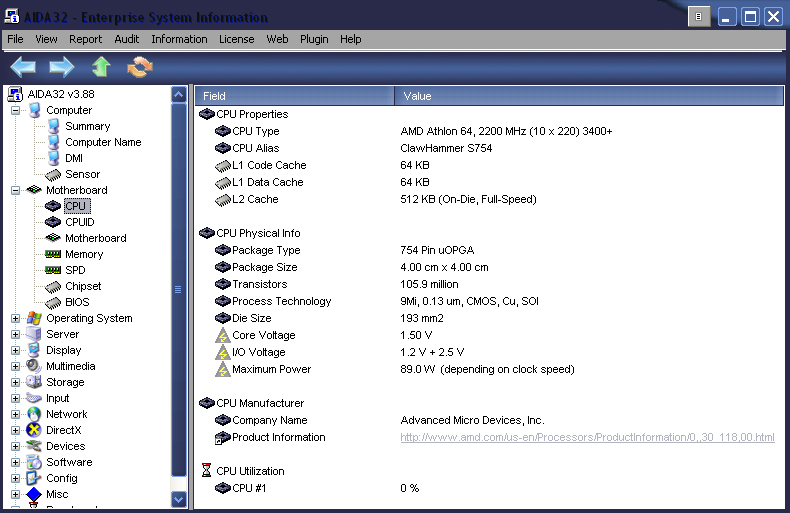Select the Config category icon
Image resolution: width=790 pixels, height=513 pixels.
pos(34,478)
